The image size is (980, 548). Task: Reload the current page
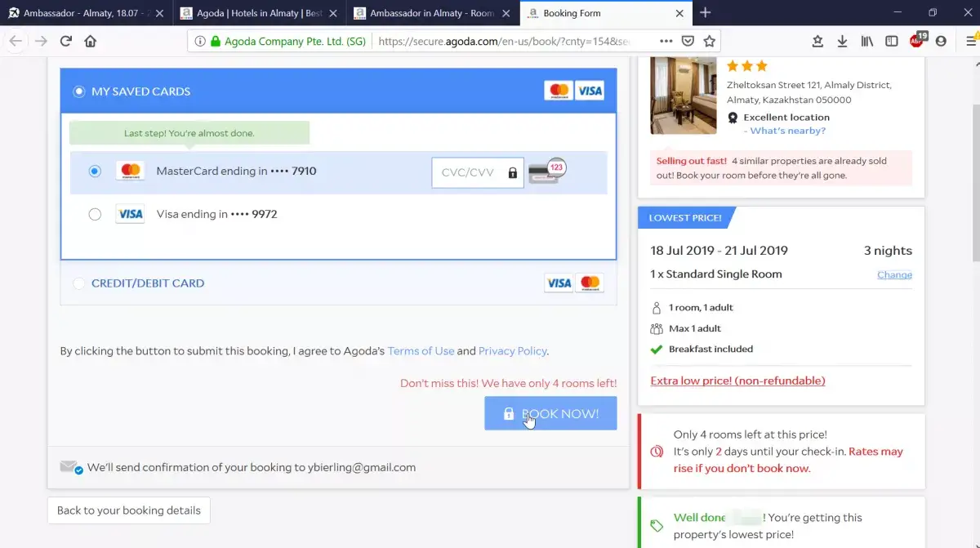point(66,41)
